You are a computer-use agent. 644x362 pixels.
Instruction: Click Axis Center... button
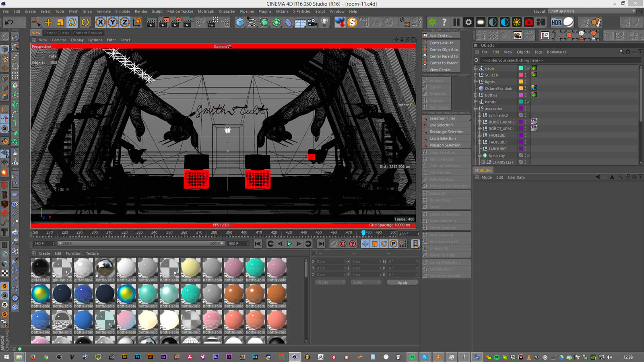(441, 35)
